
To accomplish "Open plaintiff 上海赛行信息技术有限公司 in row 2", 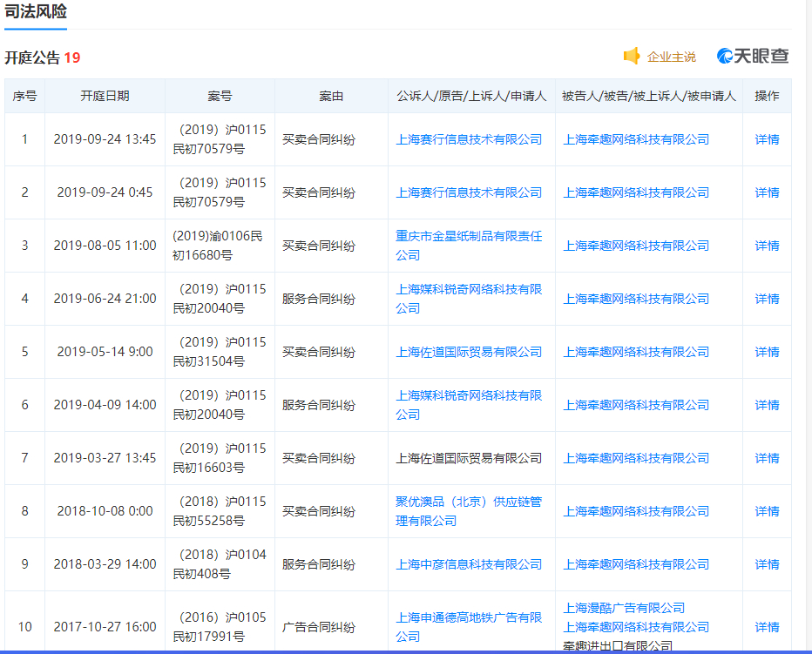I will pos(469,192).
